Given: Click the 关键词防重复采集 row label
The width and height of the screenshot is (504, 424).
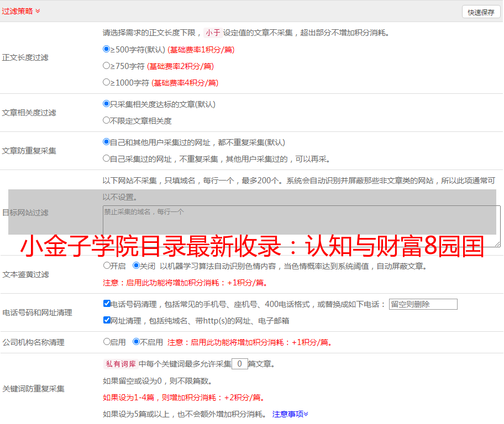Looking at the screenshot, I should [33, 389].
